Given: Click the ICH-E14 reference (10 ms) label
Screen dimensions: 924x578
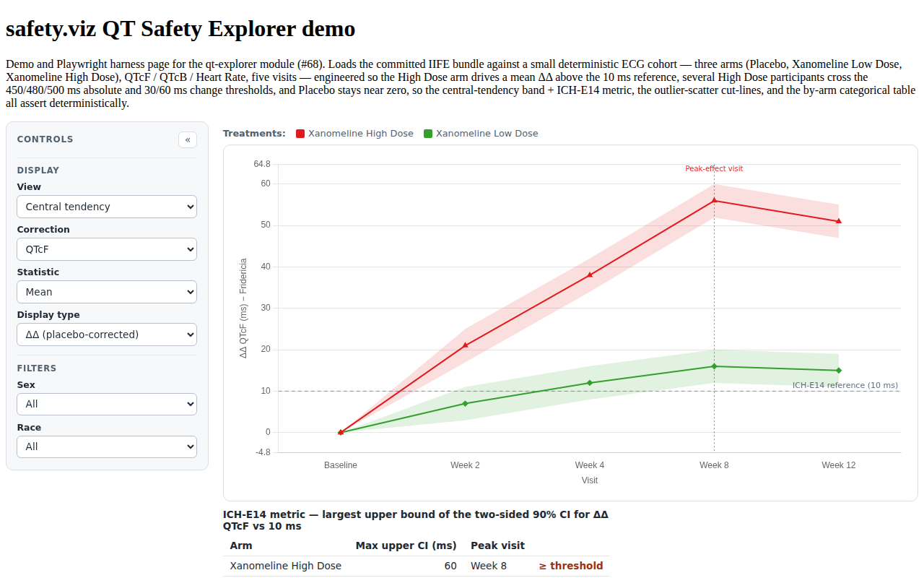Looking at the screenshot, I should (845, 385).
